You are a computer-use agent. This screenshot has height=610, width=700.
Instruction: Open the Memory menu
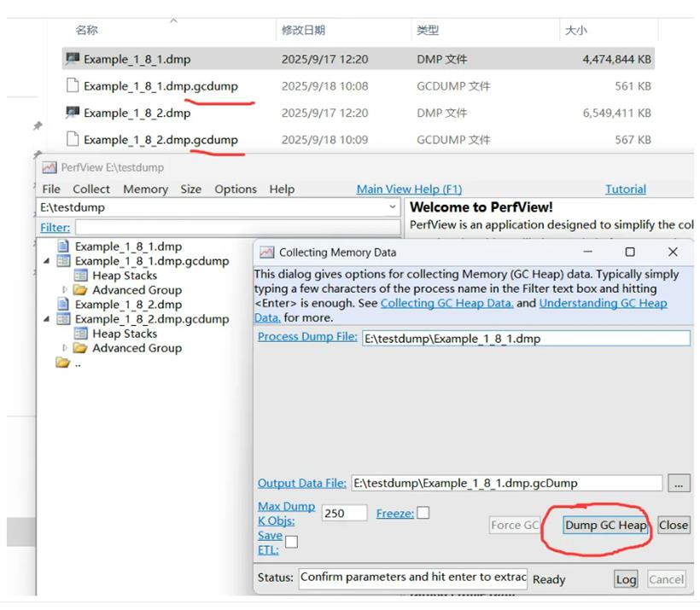[x=145, y=189]
